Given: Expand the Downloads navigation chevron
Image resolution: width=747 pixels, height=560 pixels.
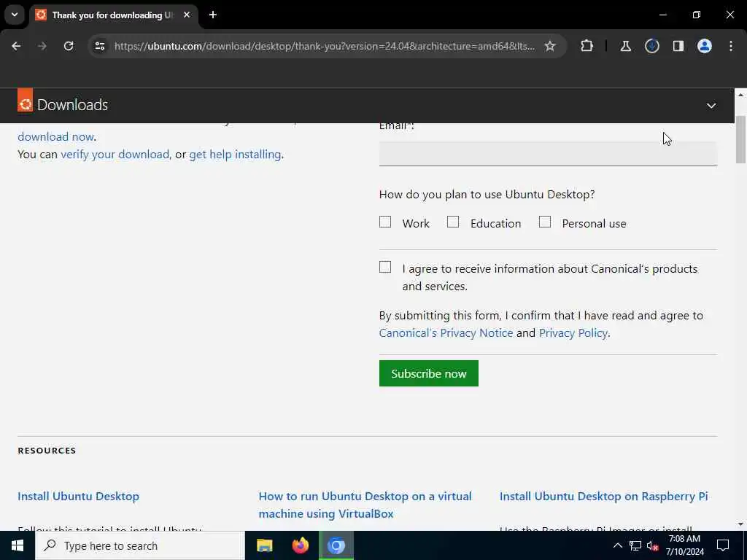Looking at the screenshot, I should click(711, 106).
